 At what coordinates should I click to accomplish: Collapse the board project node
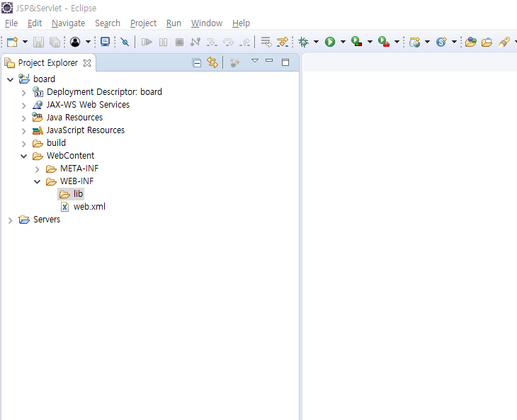(x=10, y=79)
